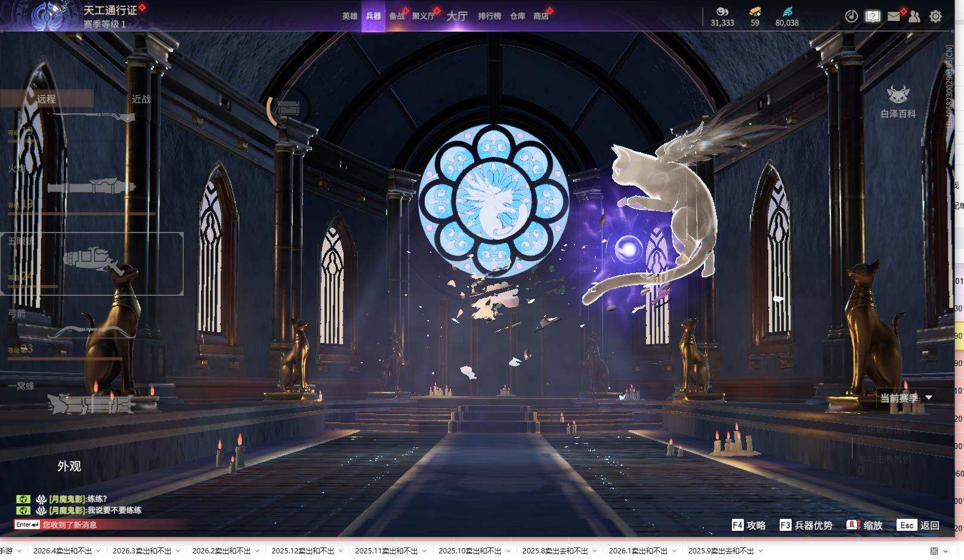Click the 返回 Esc button
The image size is (964, 560).
tap(919, 525)
